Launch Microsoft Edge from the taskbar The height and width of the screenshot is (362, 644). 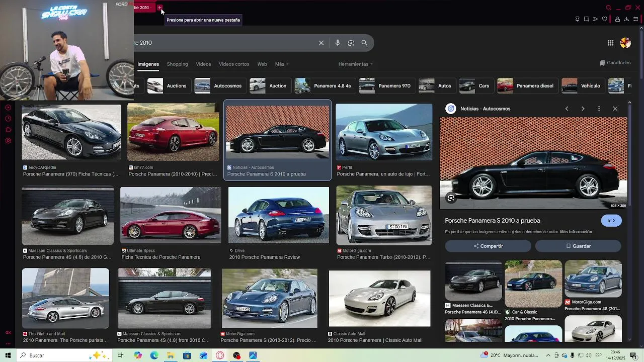pyautogui.click(x=154, y=355)
